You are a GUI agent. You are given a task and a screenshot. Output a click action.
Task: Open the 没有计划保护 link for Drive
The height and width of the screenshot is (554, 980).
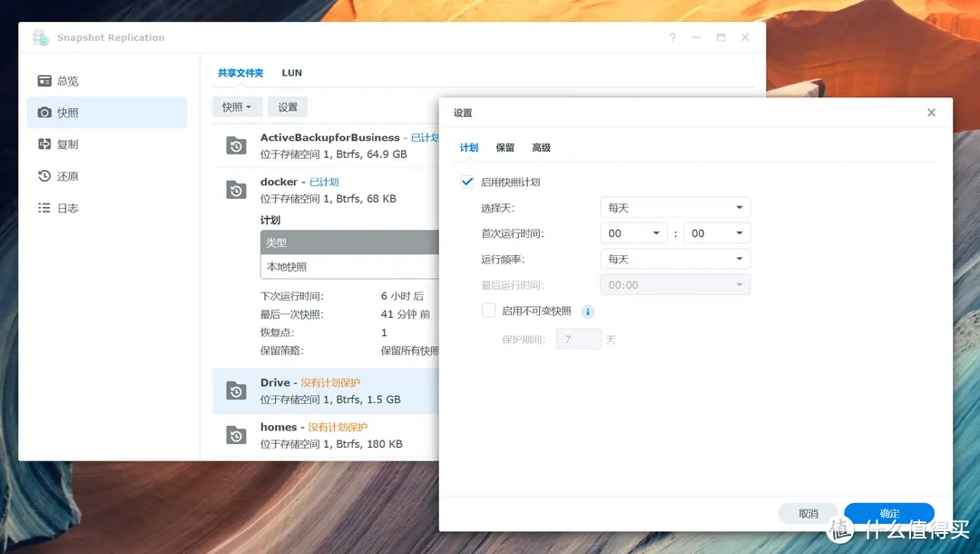pyautogui.click(x=330, y=381)
